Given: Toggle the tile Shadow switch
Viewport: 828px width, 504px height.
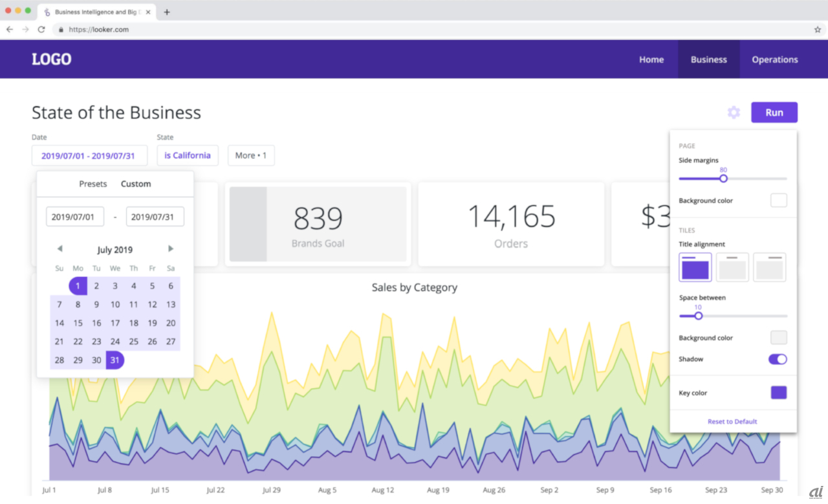Looking at the screenshot, I should (x=778, y=359).
